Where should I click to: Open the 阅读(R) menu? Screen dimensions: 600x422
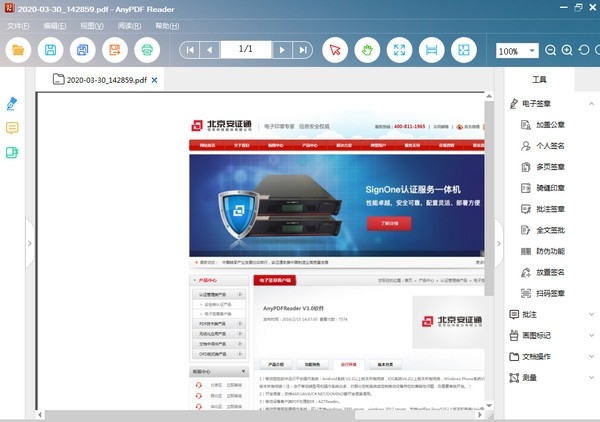129,26
